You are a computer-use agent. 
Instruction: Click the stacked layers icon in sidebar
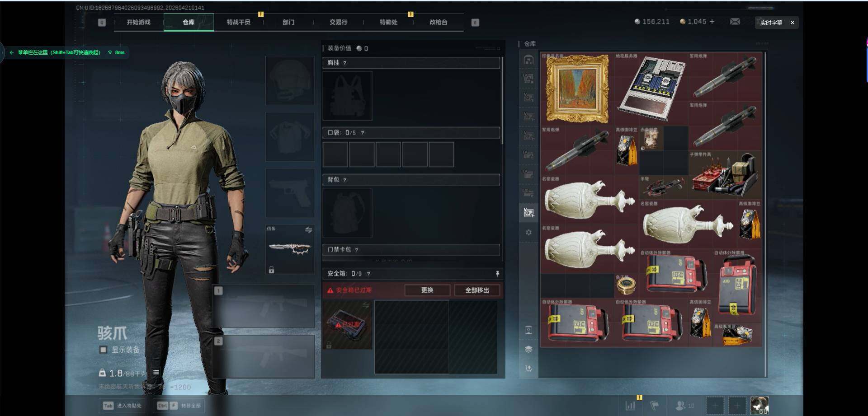click(x=528, y=349)
